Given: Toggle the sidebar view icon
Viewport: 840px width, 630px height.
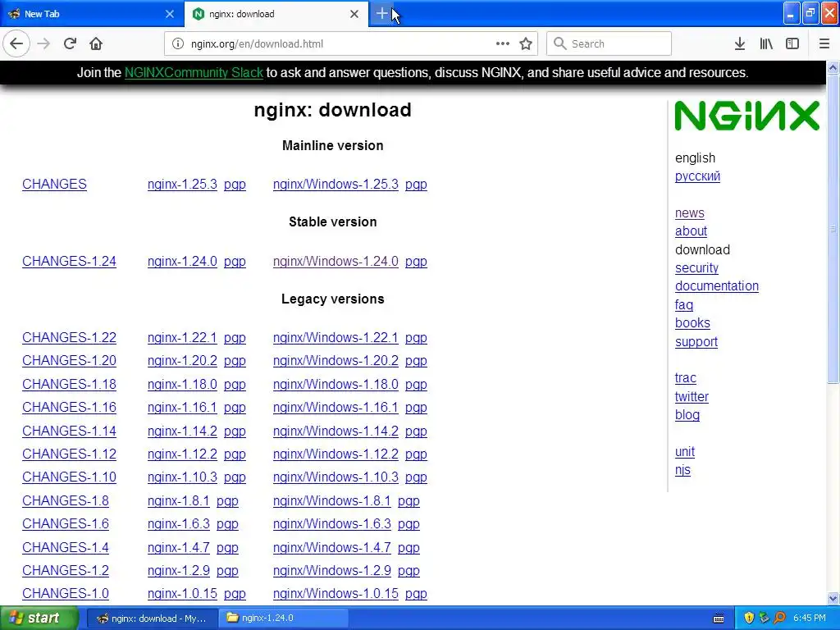Looking at the screenshot, I should click(x=792, y=44).
